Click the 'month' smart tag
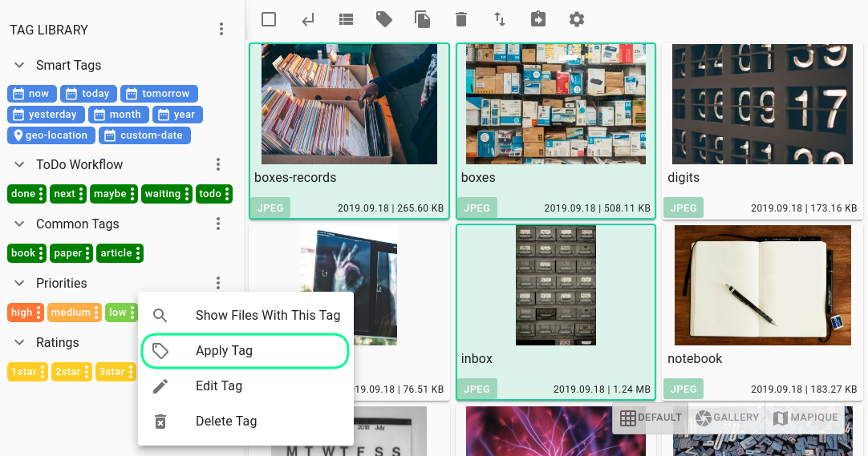Viewport: 868px width, 456px height. point(119,115)
